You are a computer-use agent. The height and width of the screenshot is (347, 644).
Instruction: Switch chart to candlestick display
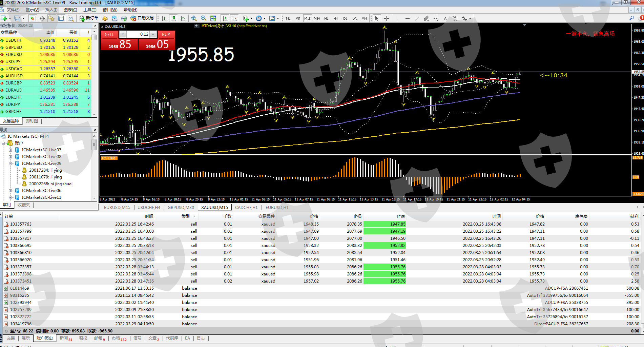(173, 18)
